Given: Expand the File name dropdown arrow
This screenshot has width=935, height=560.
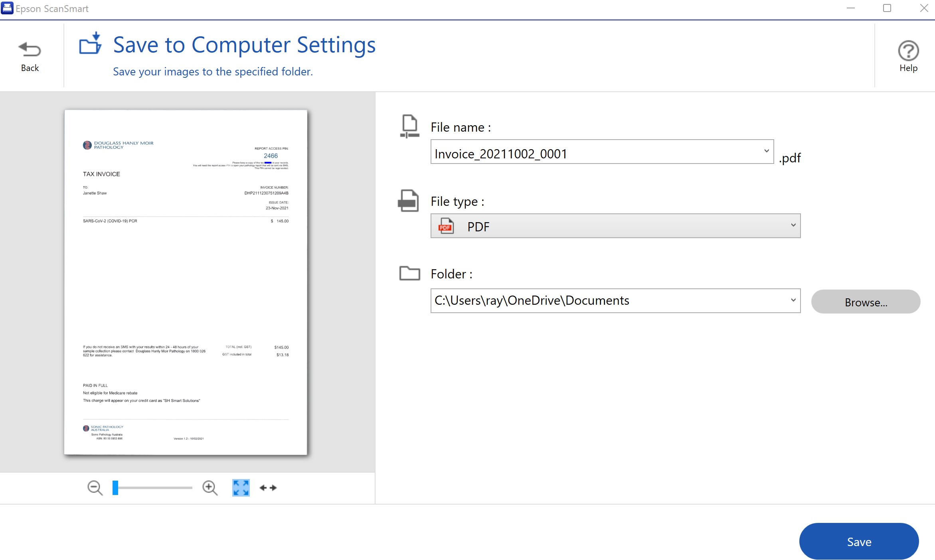Looking at the screenshot, I should 767,151.
